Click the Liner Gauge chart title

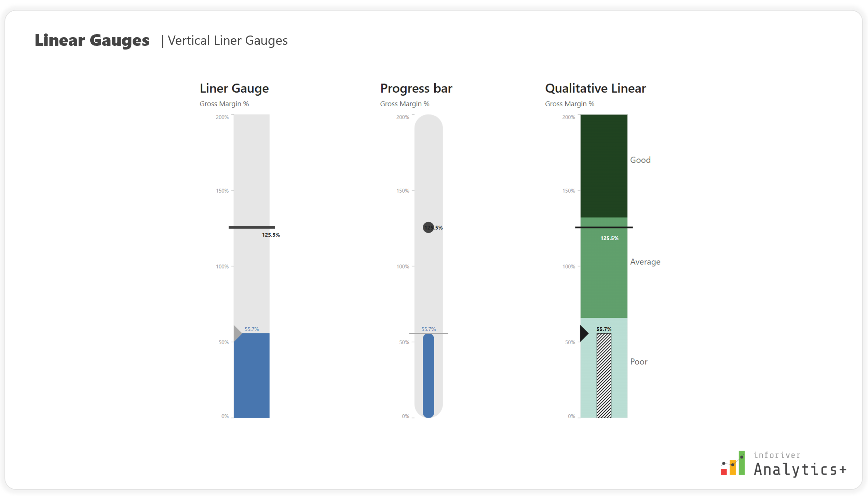[234, 88]
